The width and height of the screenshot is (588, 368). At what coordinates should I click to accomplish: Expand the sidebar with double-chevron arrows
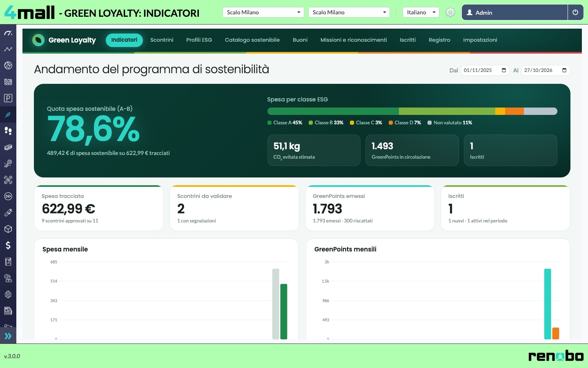pyautogui.click(x=8, y=336)
